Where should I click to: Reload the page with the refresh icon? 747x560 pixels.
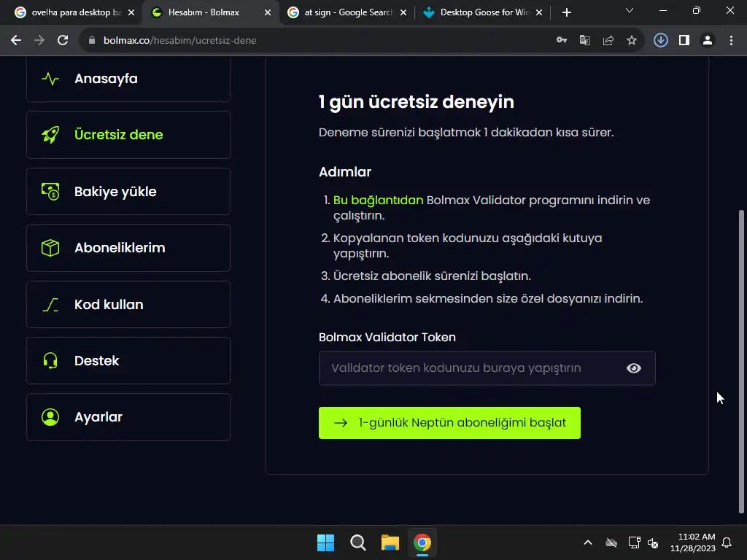click(63, 41)
